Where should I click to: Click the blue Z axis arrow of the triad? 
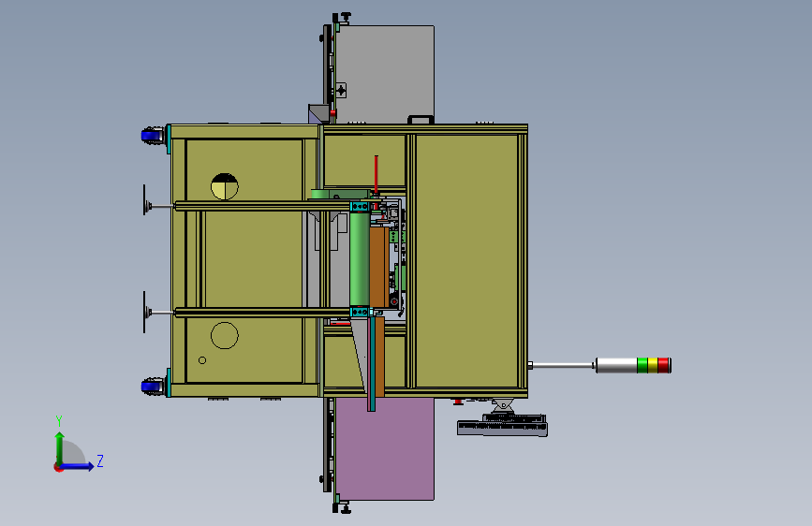coord(78,466)
